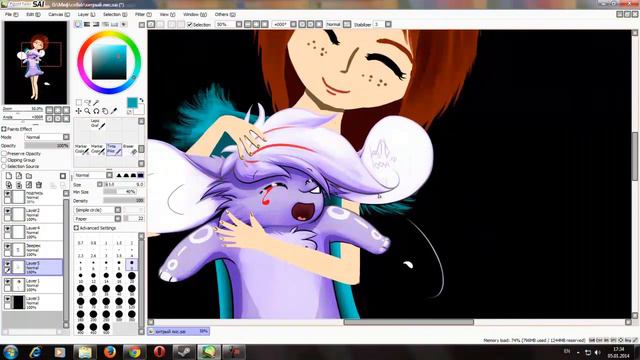Hide Layer3 using its eye icon
Viewport: 640px width, 360px height.
(x=7, y=299)
